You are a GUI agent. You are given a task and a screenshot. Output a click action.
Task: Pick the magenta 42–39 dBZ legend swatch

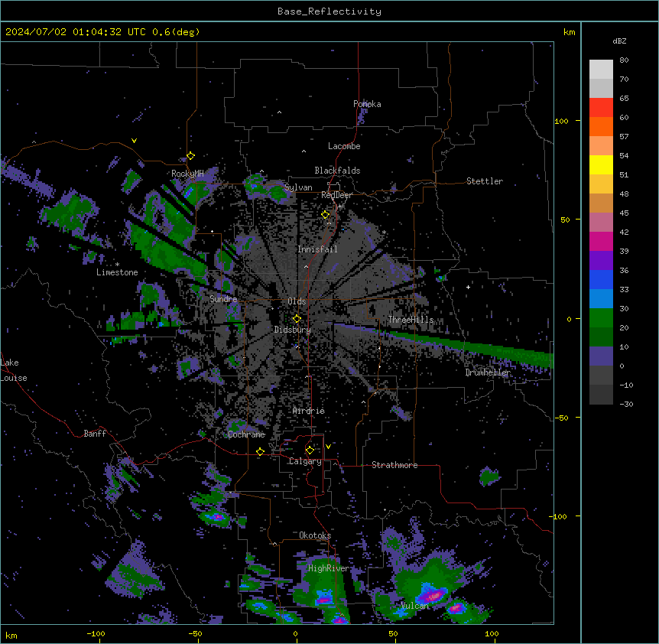click(x=601, y=241)
